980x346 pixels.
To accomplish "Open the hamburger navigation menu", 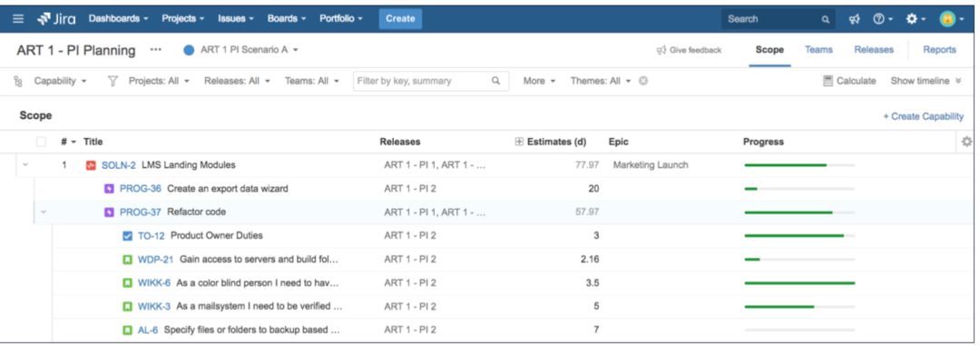I will pyautogui.click(x=19, y=19).
